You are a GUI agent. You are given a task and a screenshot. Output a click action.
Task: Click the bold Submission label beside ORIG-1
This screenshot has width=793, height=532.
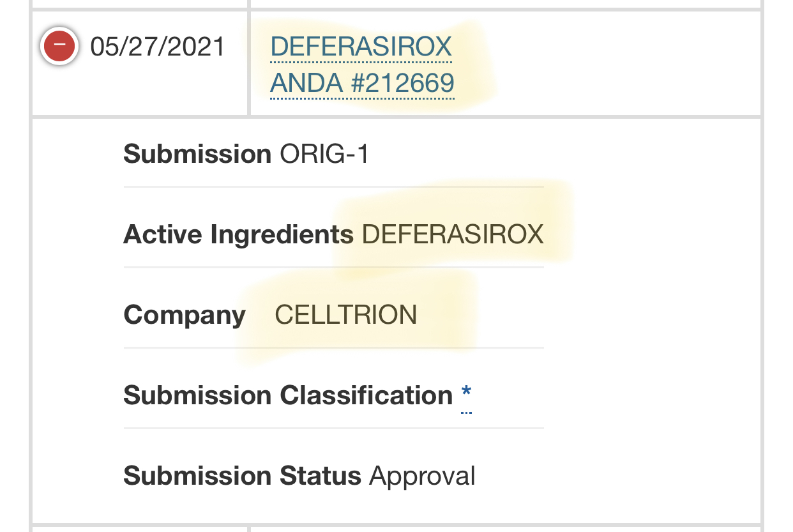click(197, 155)
